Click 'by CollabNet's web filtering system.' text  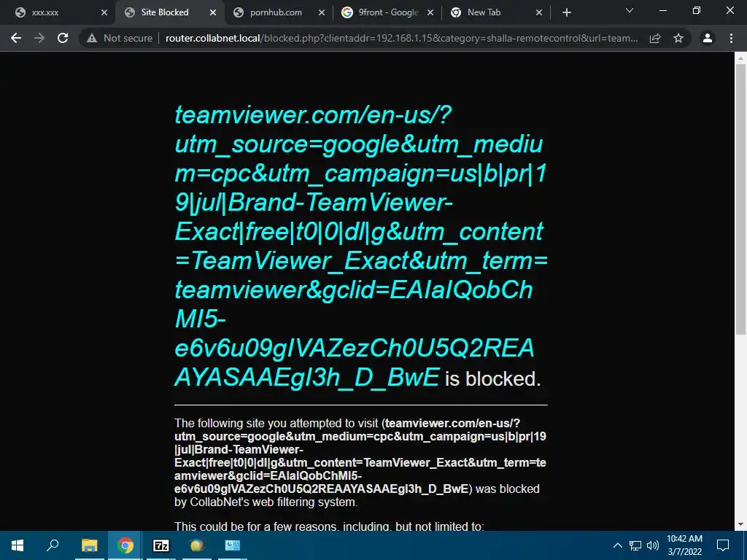(x=266, y=502)
